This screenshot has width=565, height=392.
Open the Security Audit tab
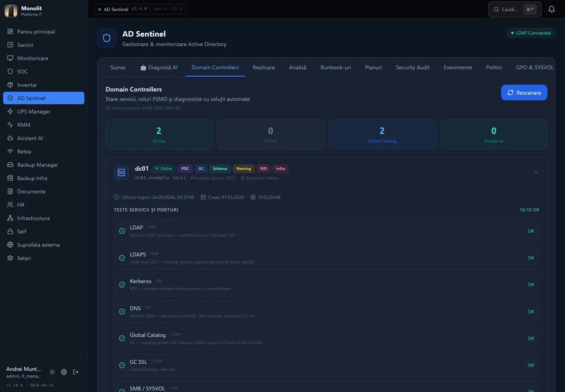(x=413, y=67)
